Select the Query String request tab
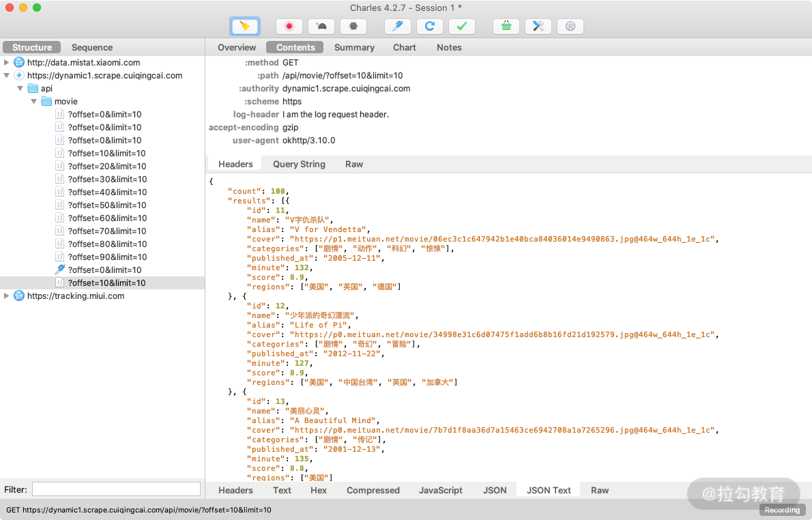The width and height of the screenshot is (812, 520). click(299, 164)
